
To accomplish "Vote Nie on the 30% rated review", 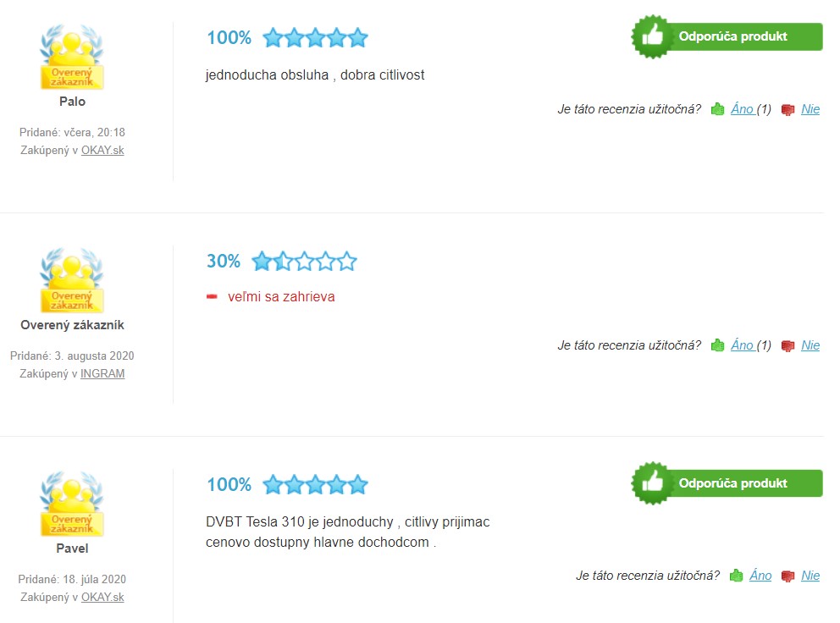I will tap(810, 345).
